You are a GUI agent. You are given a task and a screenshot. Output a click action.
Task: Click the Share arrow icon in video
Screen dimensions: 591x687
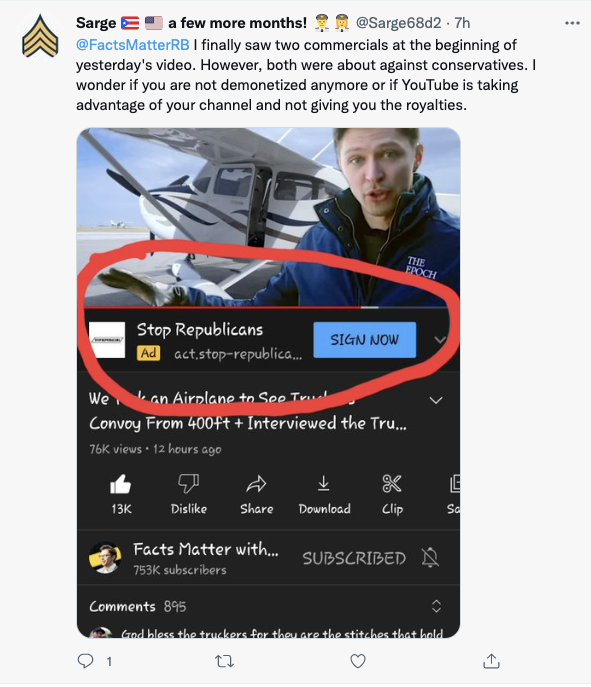[x=256, y=484]
